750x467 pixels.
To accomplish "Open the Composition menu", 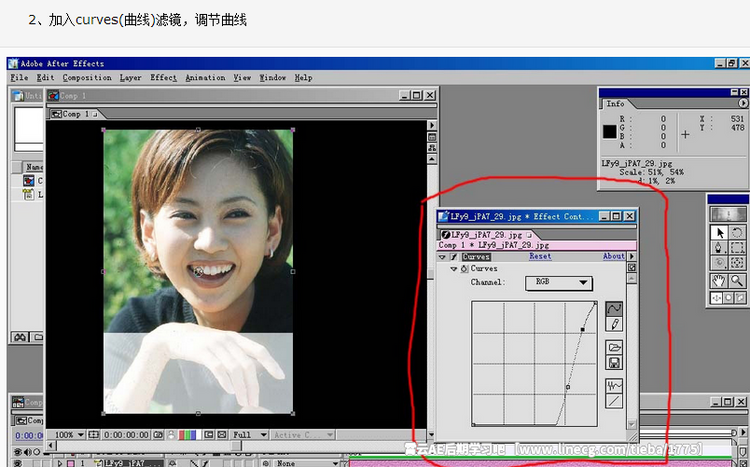I will tap(87, 78).
